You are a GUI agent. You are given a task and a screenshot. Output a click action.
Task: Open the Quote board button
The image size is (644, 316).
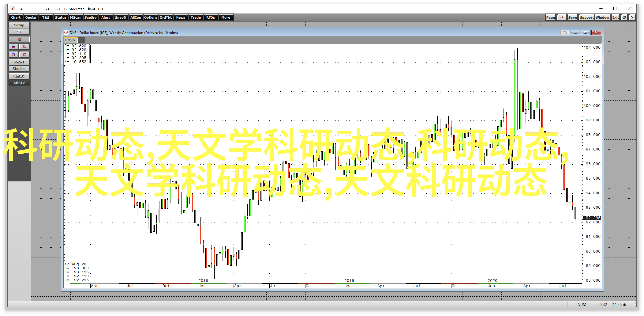(x=30, y=17)
